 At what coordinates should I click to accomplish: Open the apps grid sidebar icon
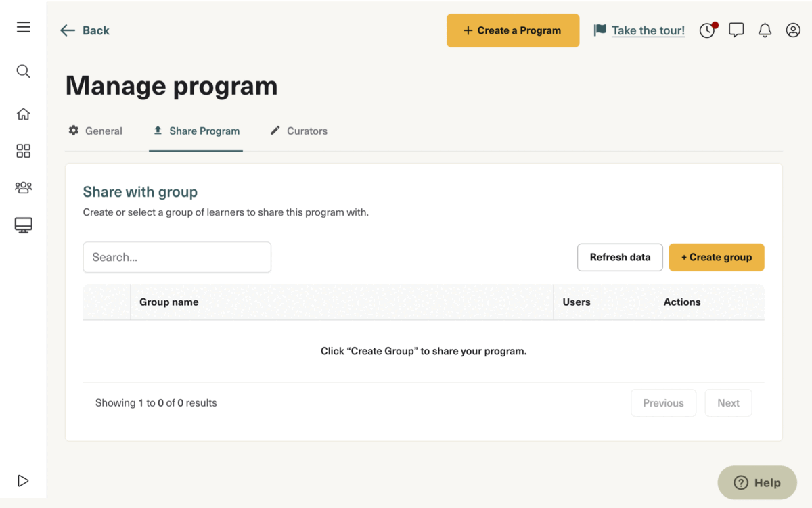[x=23, y=151]
